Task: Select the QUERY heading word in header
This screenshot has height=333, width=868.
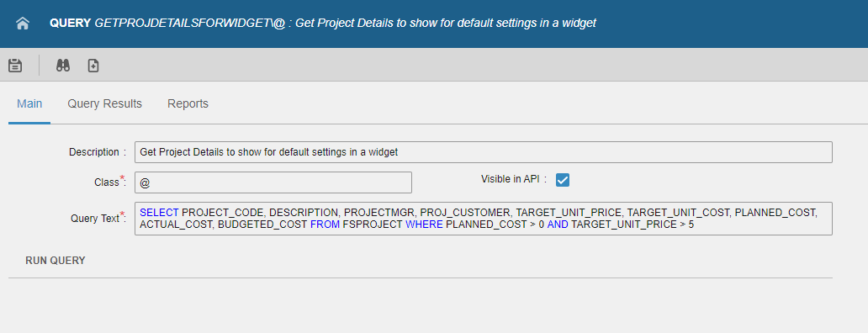Action: click(x=71, y=24)
